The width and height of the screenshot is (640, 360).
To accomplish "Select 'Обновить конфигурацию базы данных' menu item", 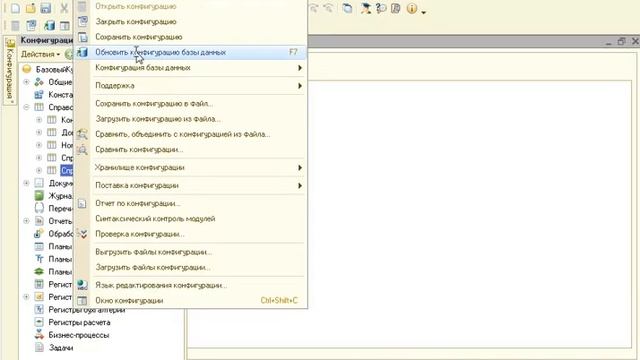I will click(x=190, y=52).
